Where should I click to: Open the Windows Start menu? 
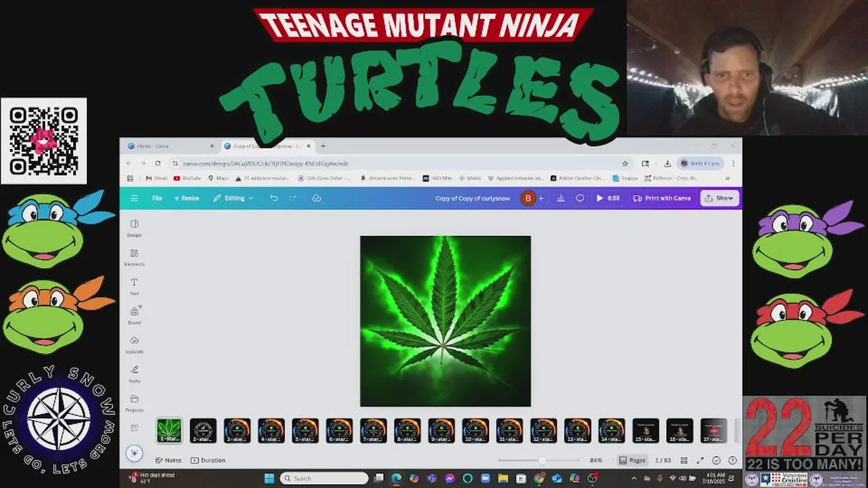click(269, 479)
